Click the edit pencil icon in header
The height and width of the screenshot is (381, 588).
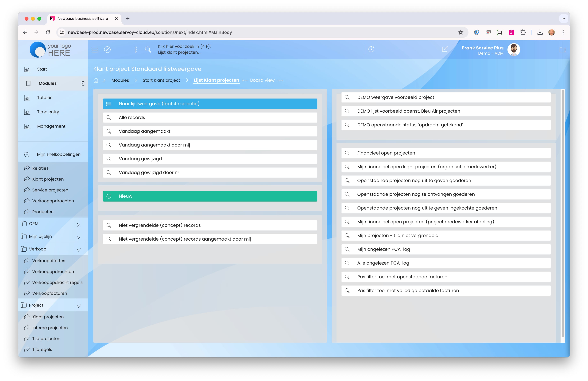445,49
